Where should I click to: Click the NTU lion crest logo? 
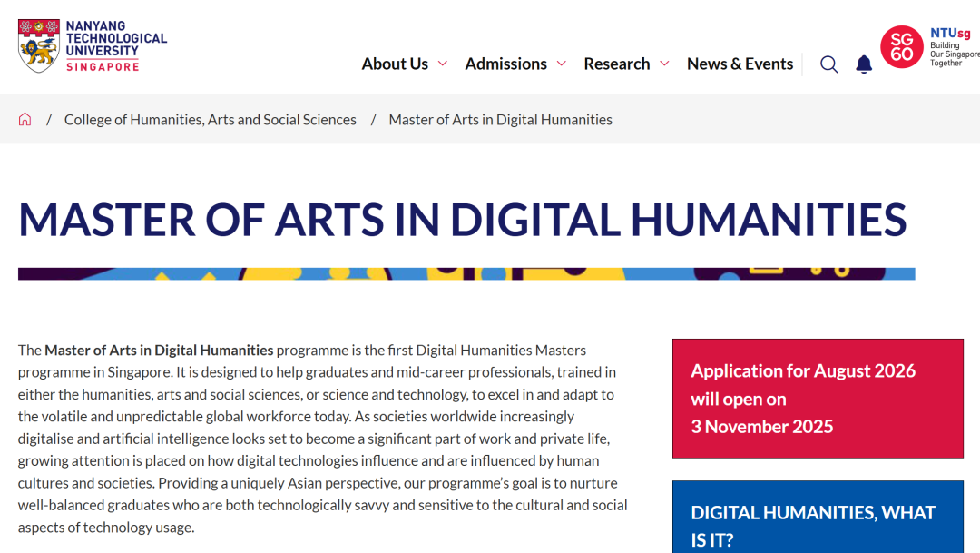coord(39,45)
